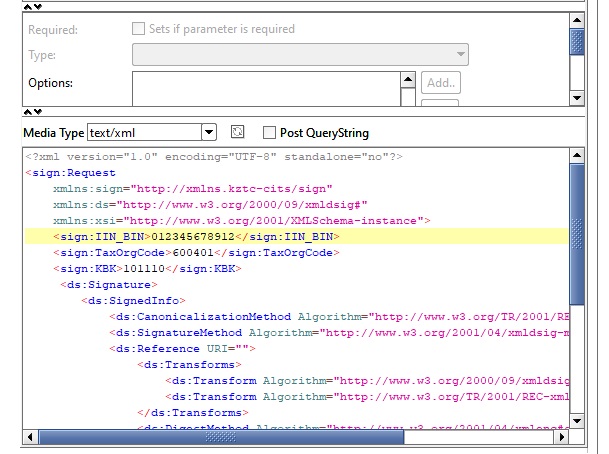Click parameter panel scrollbar down arrow

(x=577, y=97)
